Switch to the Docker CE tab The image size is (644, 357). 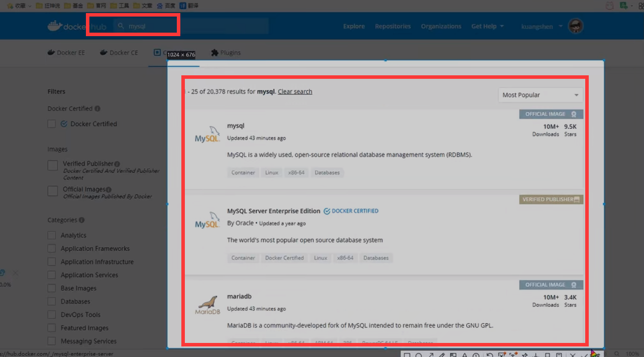[119, 52]
